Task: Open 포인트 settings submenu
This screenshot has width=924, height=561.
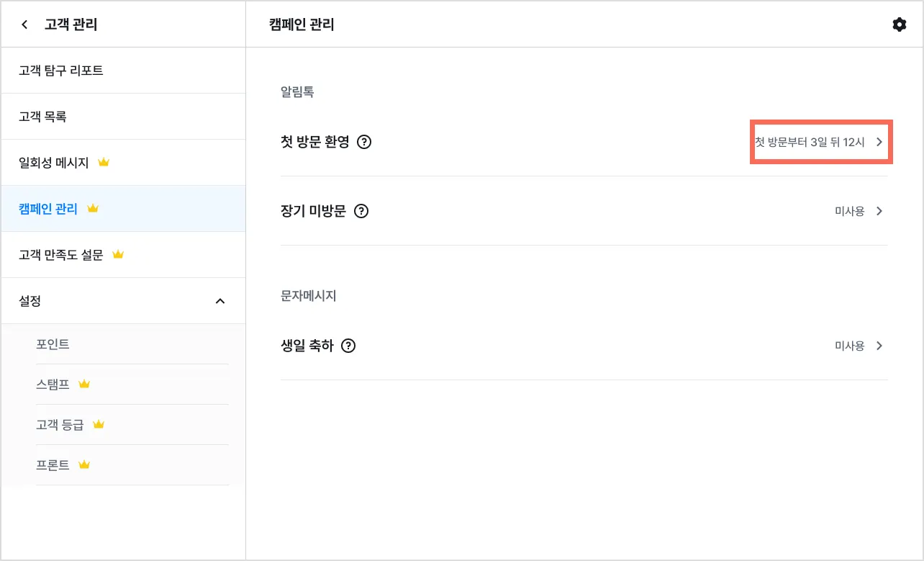Action: pos(53,344)
